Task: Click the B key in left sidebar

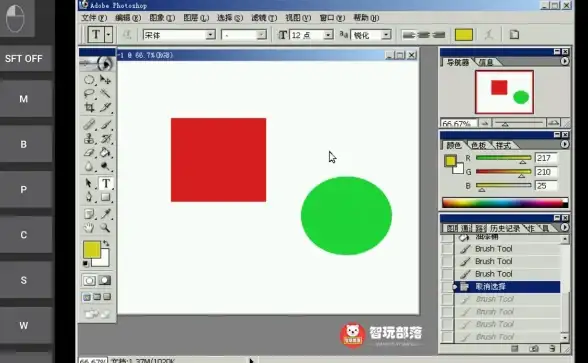Action: click(x=25, y=144)
